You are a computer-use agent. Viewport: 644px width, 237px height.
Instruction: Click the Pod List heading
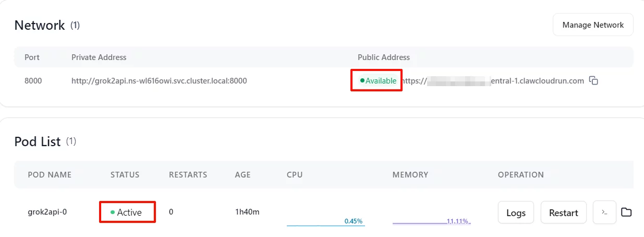pyautogui.click(x=38, y=141)
